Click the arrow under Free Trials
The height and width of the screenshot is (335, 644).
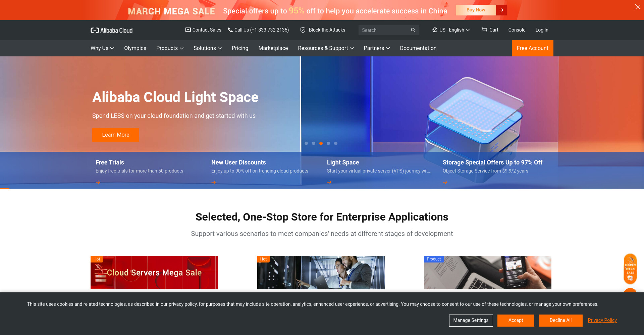point(98,182)
